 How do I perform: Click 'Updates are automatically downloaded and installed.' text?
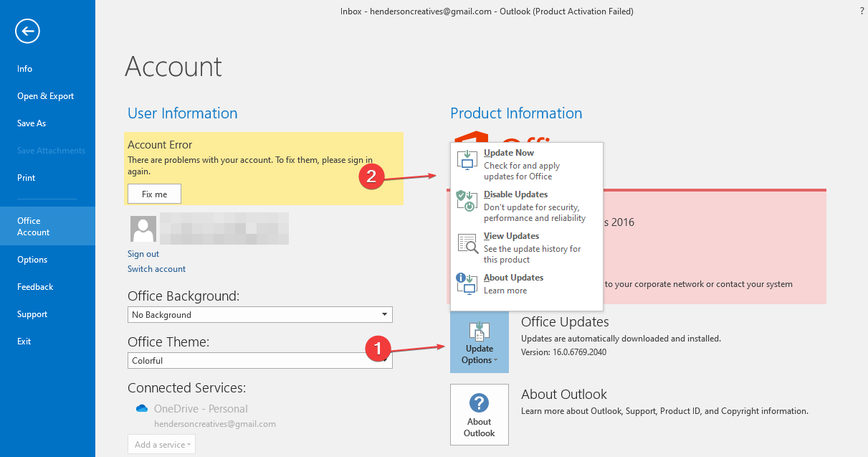[621, 338]
